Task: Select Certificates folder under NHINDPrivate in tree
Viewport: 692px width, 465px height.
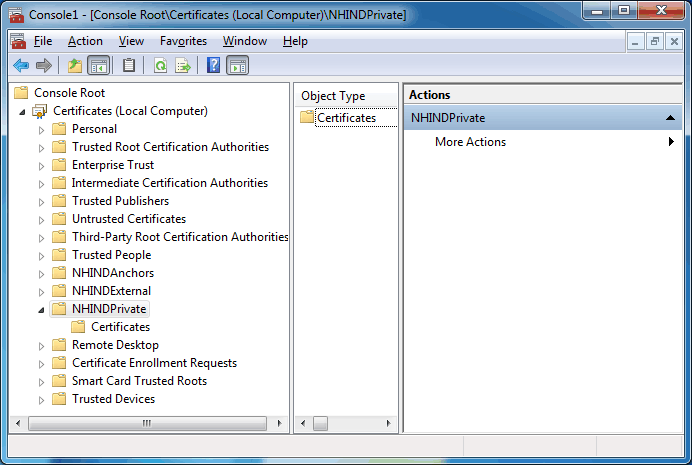Action: tap(120, 327)
